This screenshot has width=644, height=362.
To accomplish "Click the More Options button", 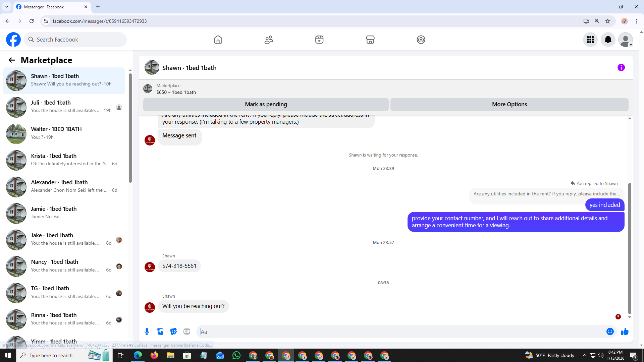I will [x=509, y=105].
